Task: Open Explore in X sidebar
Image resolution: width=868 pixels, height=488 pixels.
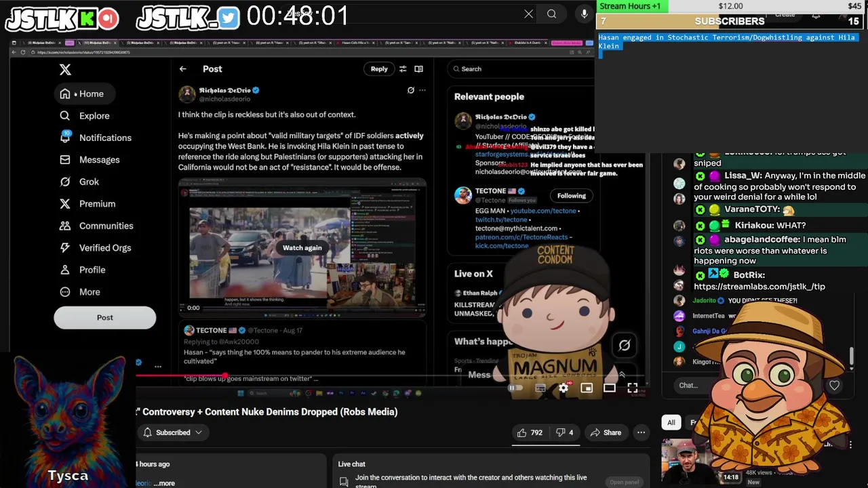Action: click(85, 116)
